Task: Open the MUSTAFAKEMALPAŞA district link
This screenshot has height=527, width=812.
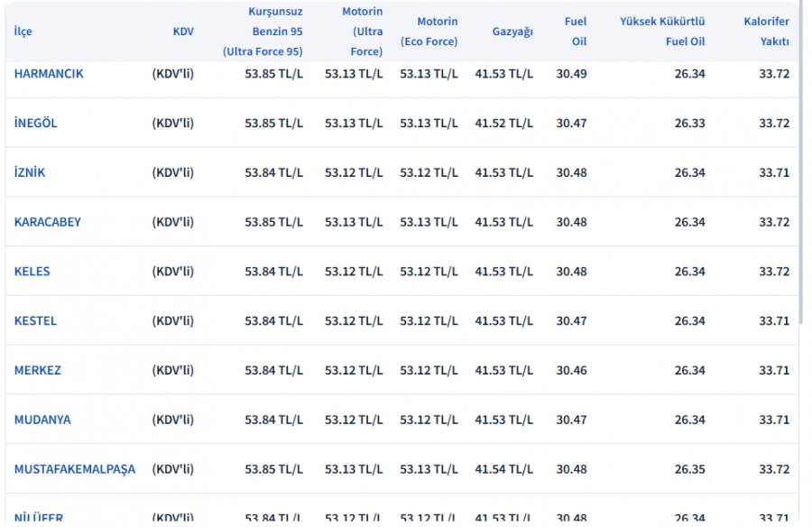Action: tap(75, 469)
